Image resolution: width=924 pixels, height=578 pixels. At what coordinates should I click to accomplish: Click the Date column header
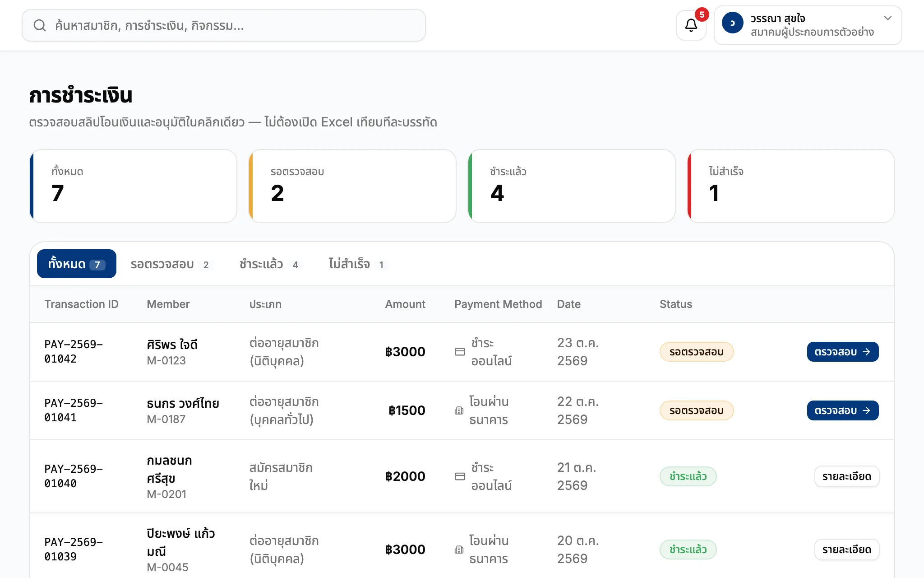coord(568,304)
